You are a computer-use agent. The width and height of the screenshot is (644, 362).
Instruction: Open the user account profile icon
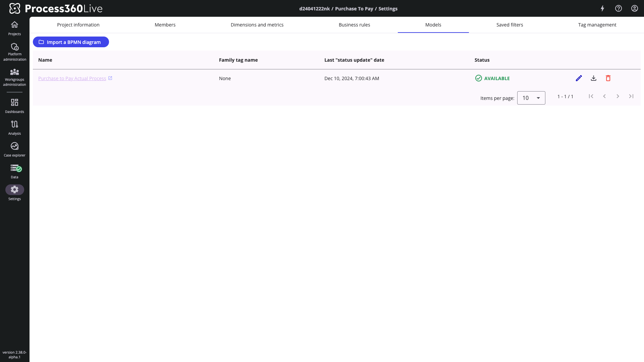[x=635, y=8]
